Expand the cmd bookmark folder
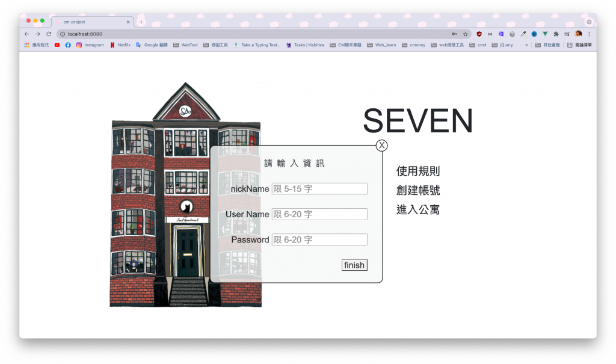Screen dimensions: 616x364 (x=478, y=45)
